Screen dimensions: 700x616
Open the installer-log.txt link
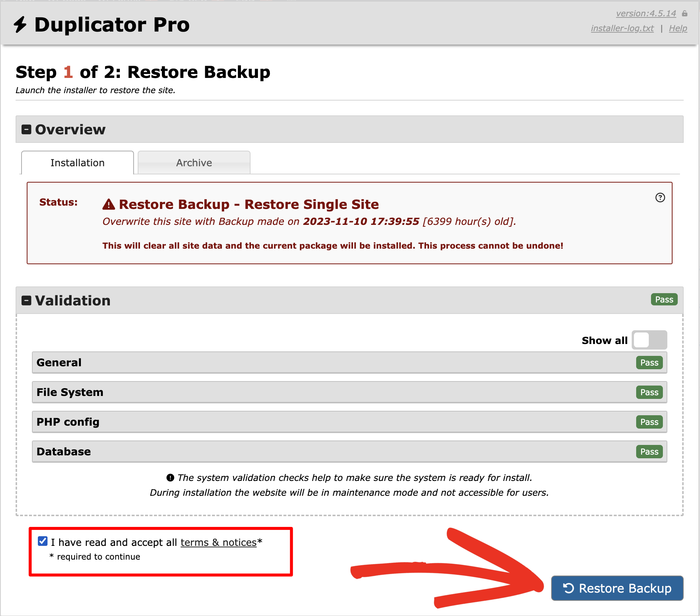[x=622, y=29]
